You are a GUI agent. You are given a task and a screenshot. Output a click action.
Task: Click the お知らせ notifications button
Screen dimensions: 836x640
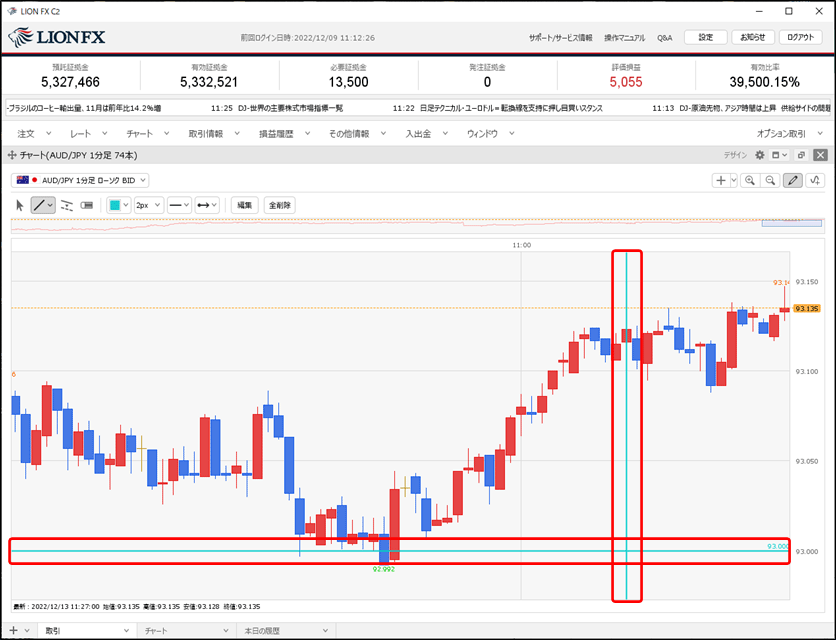point(752,37)
